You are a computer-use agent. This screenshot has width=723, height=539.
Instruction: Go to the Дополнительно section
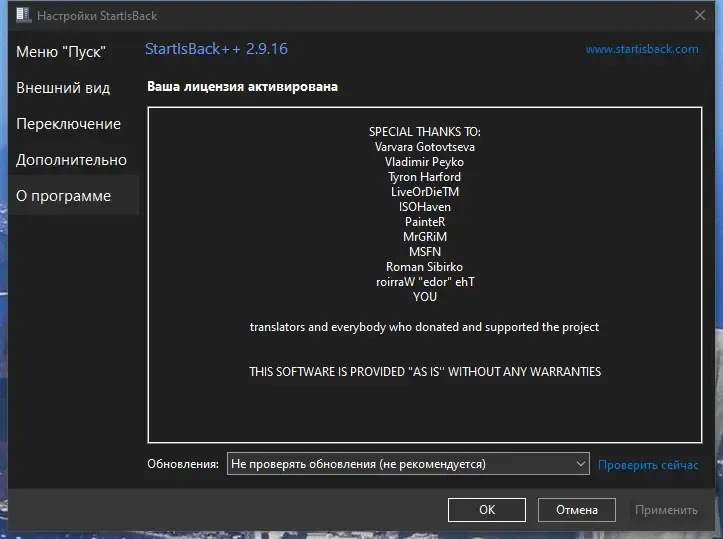[71, 160]
